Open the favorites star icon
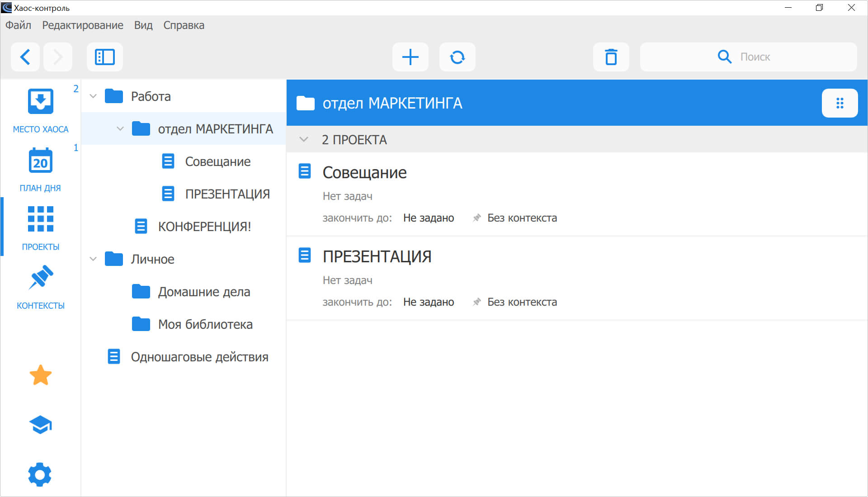868x497 pixels. pyautogui.click(x=41, y=375)
